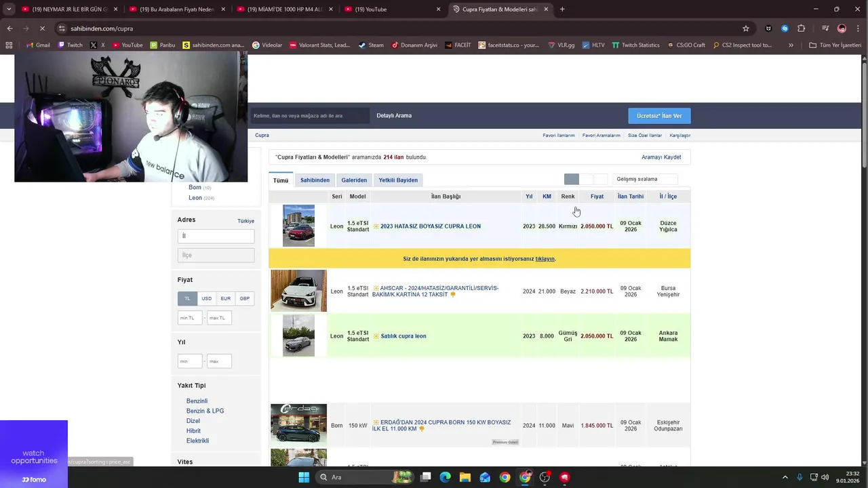The height and width of the screenshot is (488, 868).
Task: Open the Videolar bookmark
Action: 267,45
